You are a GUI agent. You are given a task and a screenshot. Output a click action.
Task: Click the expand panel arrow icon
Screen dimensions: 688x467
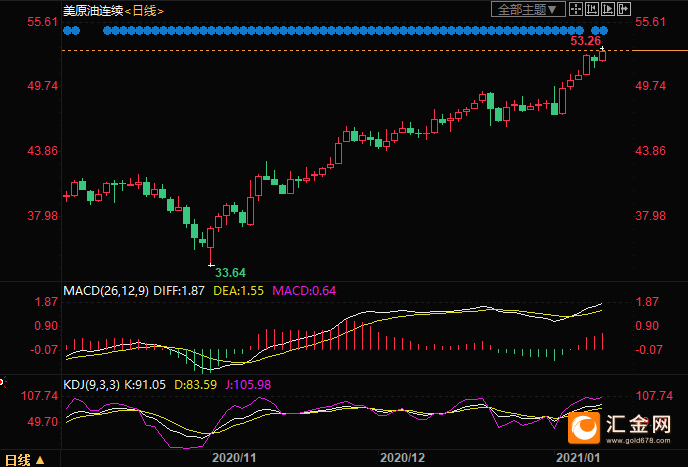coord(624,9)
